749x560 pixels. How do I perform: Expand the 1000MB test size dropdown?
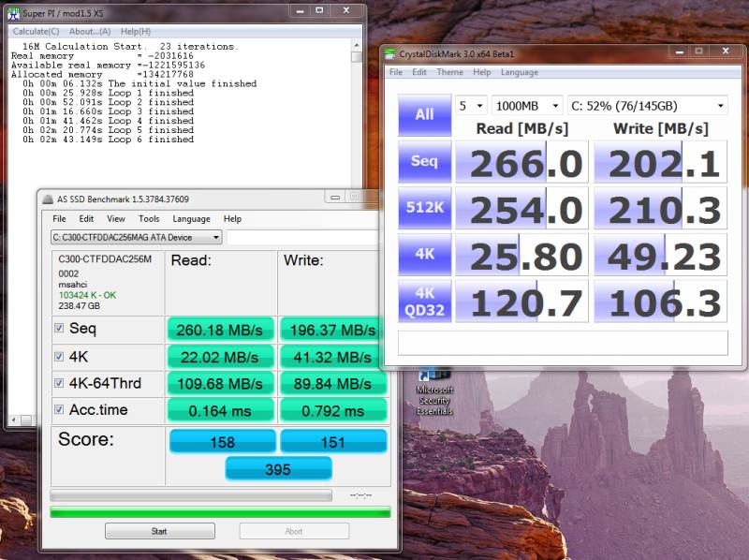point(527,106)
